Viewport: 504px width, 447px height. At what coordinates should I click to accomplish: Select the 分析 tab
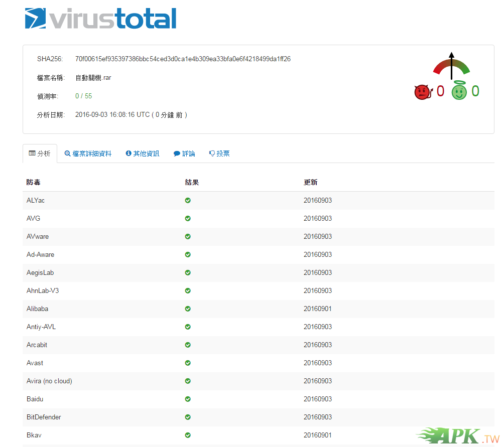tap(40, 154)
